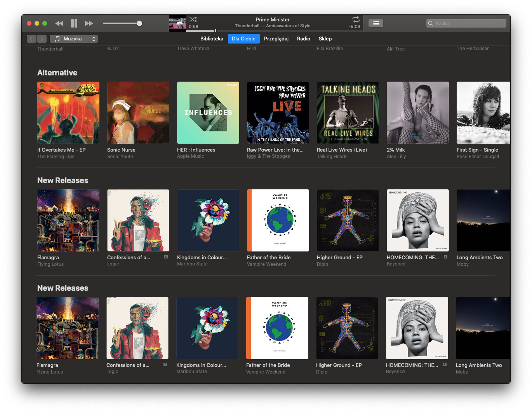Click into the Szukaj search field

466,23
